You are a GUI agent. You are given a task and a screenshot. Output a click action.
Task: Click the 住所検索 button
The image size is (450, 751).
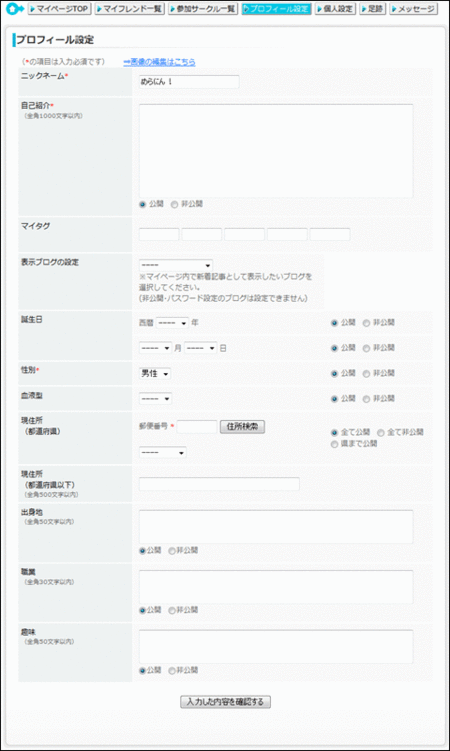(242, 427)
